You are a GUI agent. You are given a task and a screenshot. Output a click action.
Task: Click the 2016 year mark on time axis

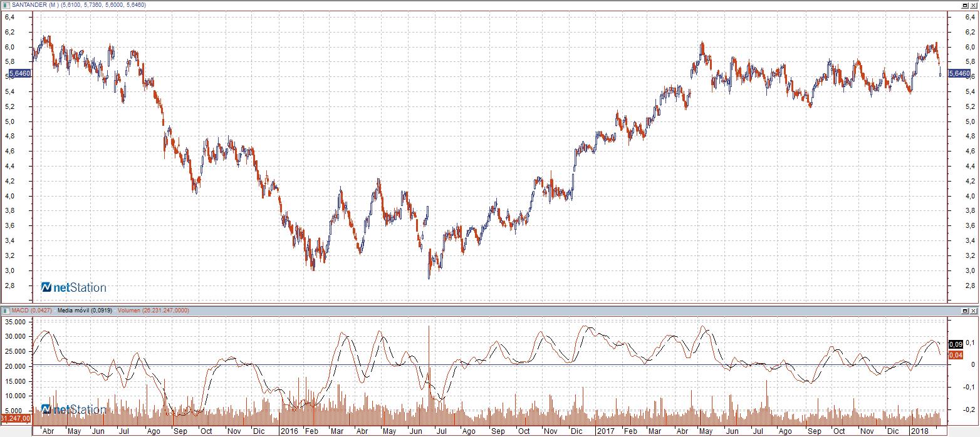coord(289,432)
